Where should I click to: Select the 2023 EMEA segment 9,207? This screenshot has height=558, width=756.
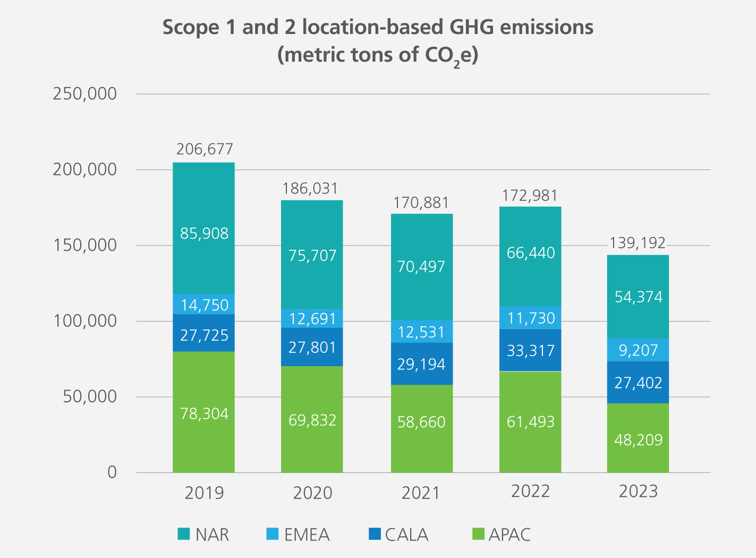tap(638, 350)
